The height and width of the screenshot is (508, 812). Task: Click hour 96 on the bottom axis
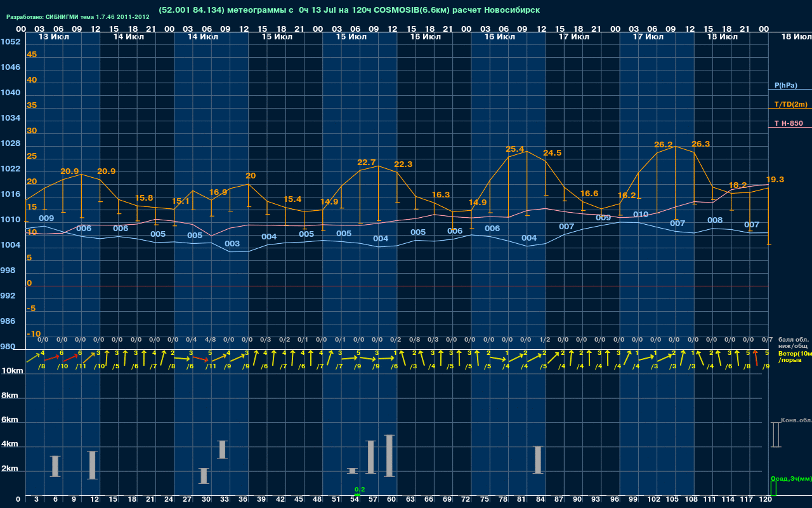click(x=615, y=500)
